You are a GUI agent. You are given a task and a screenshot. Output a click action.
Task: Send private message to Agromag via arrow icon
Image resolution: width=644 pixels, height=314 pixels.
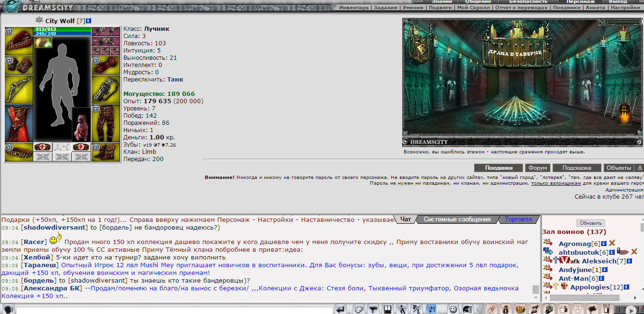tap(547, 243)
